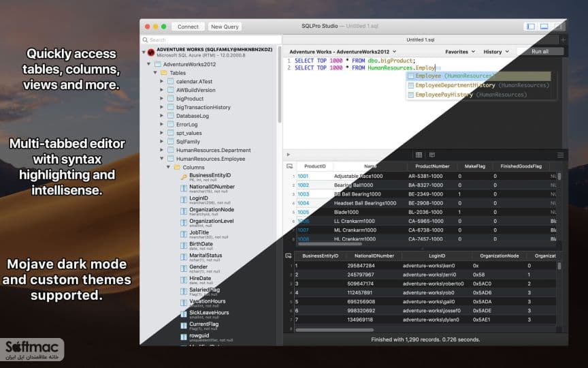Switch to the form view icon in results
Image resolution: width=588 pixels, height=368 pixels.
432,155
